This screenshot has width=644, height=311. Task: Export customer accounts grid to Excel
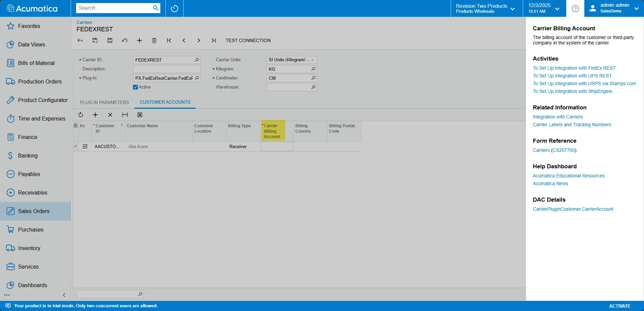[140, 115]
